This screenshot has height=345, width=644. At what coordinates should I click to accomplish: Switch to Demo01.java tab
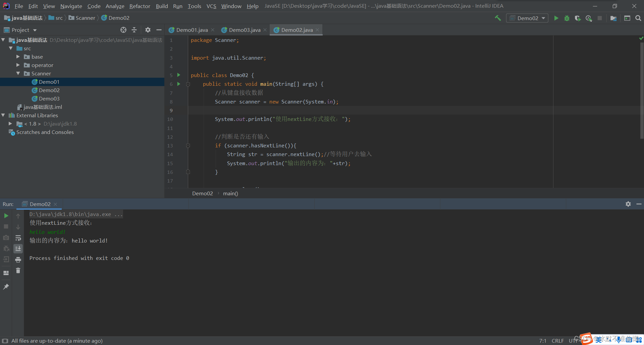[x=192, y=30]
